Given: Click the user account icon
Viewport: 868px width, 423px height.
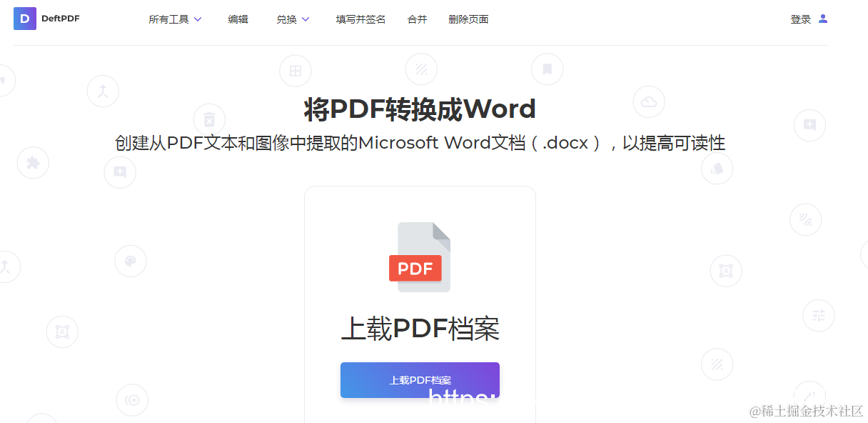Looking at the screenshot, I should [x=823, y=19].
